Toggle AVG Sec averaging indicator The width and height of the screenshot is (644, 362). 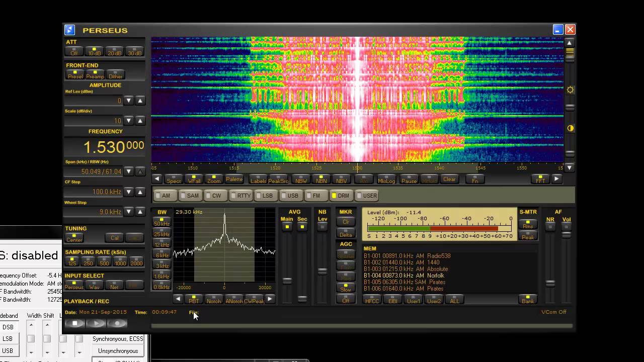(x=302, y=227)
